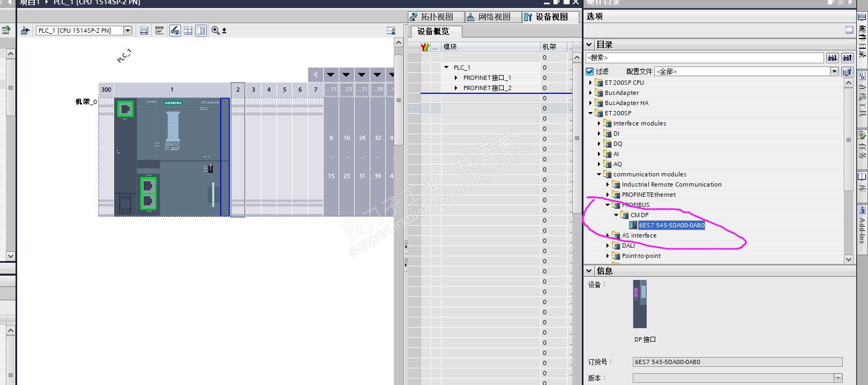Click the NAME show module titles icon
The width and height of the screenshot is (868, 385).
click(x=160, y=31)
